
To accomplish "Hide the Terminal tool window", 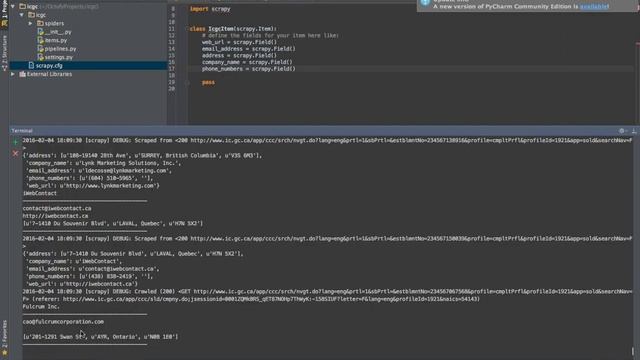I will point(634,131).
